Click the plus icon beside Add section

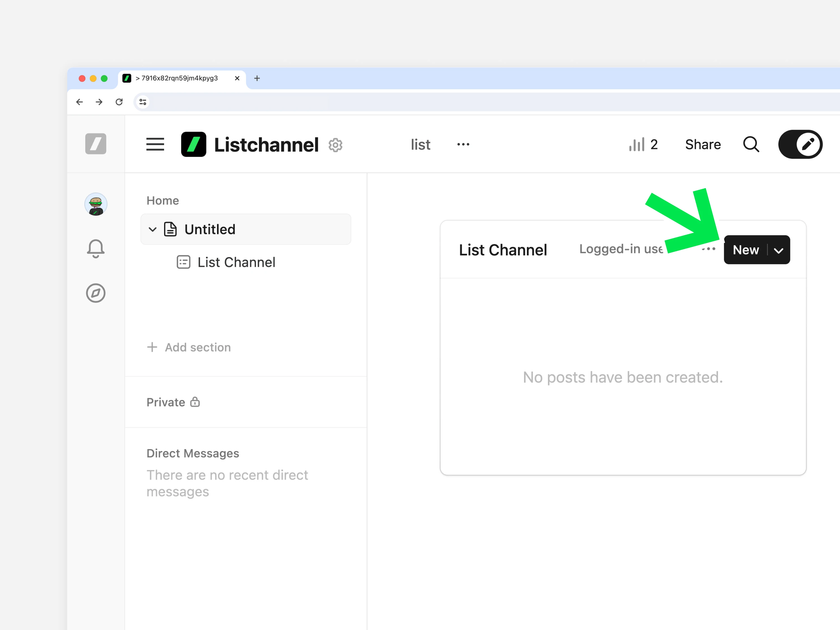[x=152, y=347]
